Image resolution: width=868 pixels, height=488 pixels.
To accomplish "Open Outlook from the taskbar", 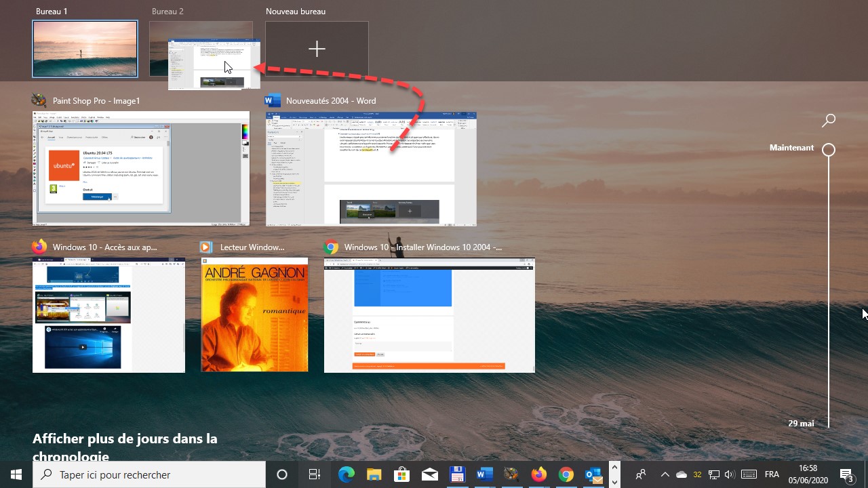I will (593, 474).
